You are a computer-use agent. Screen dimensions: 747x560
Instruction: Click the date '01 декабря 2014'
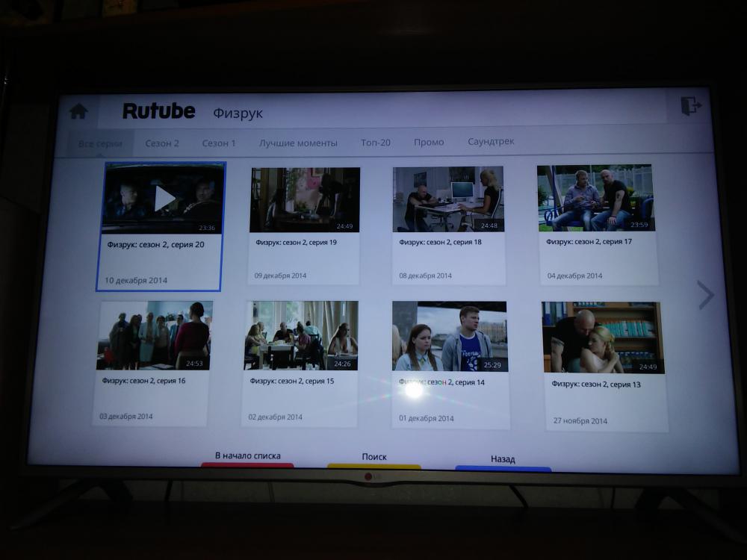(426, 418)
